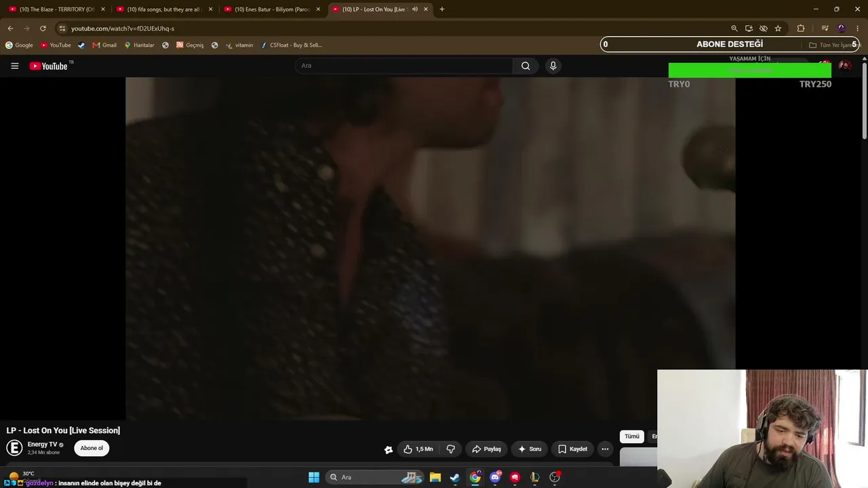Bookmark this page with star icon
The width and height of the screenshot is (868, 488).
[778, 28]
